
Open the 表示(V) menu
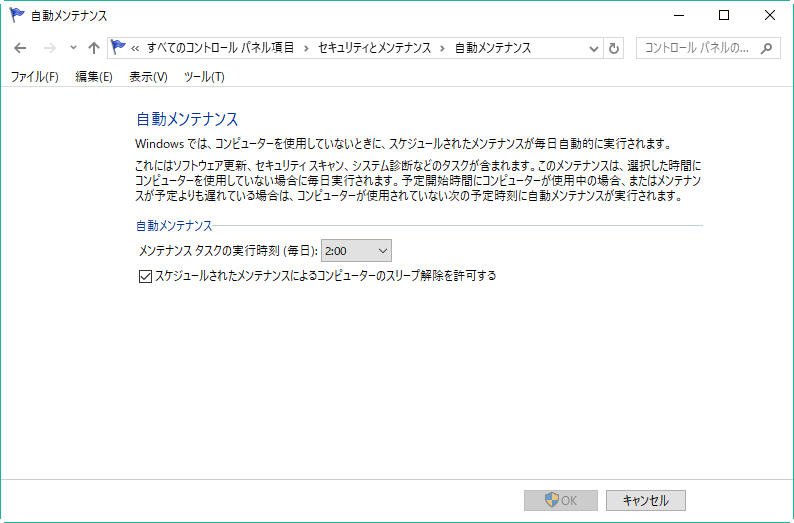[x=148, y=76]
